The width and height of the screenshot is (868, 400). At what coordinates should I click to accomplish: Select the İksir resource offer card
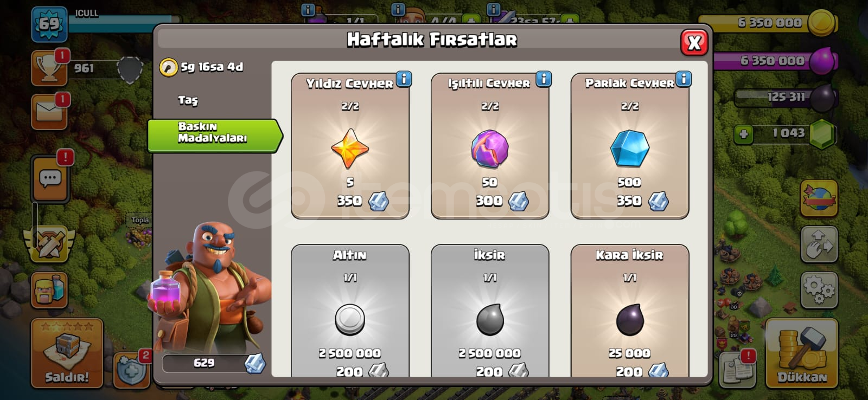[x=490, y=311]
